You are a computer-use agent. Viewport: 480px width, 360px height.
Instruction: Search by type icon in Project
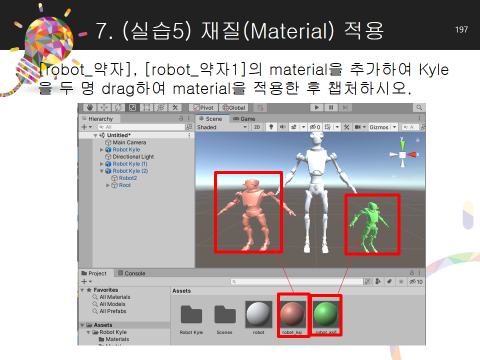[x=378, y=282]
